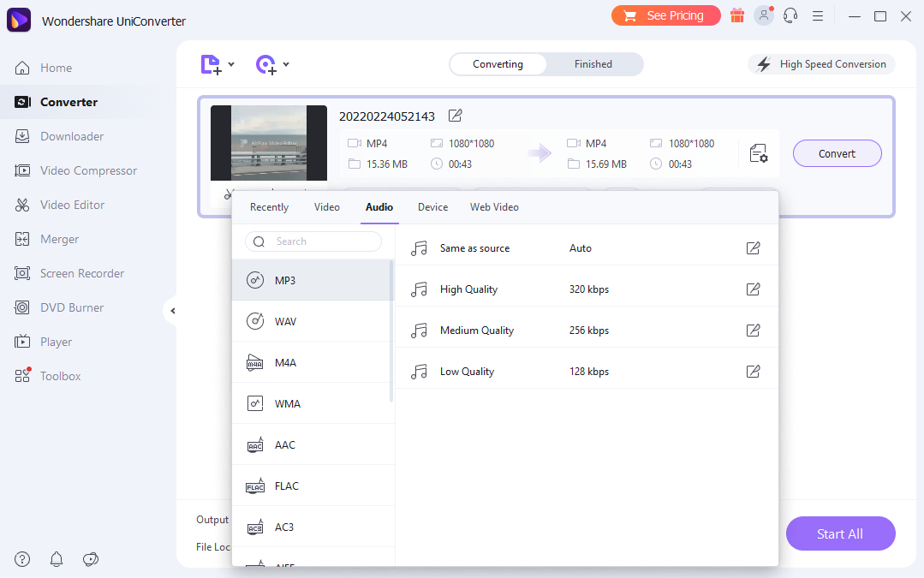Select WAV format in list
Screen dimensions: 924x578
click(313, 321)
